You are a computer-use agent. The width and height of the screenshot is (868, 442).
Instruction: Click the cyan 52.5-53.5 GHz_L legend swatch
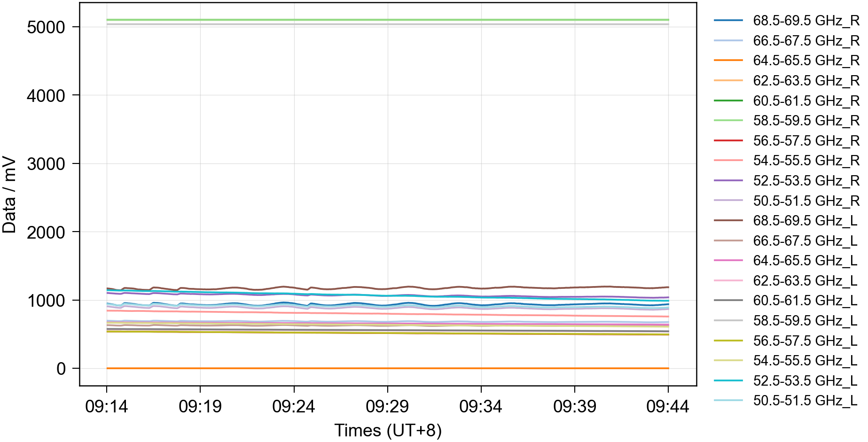[728, 381]
